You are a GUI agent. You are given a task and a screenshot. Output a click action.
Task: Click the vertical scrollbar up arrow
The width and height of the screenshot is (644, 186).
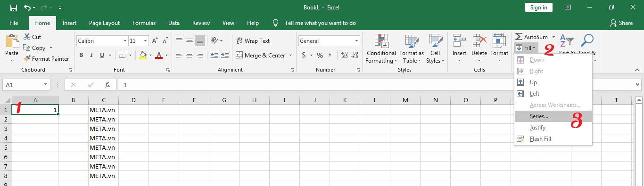click(639, 100)
